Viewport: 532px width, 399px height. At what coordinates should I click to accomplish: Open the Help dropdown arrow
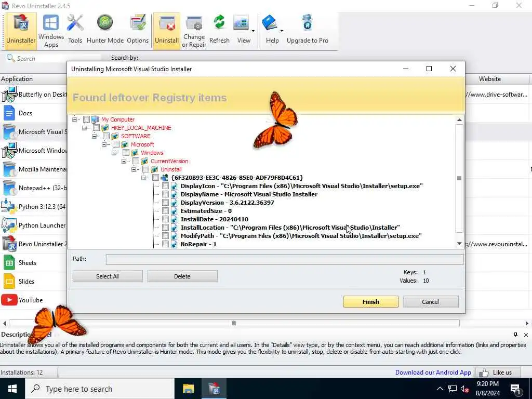click(x=282, y=31)
